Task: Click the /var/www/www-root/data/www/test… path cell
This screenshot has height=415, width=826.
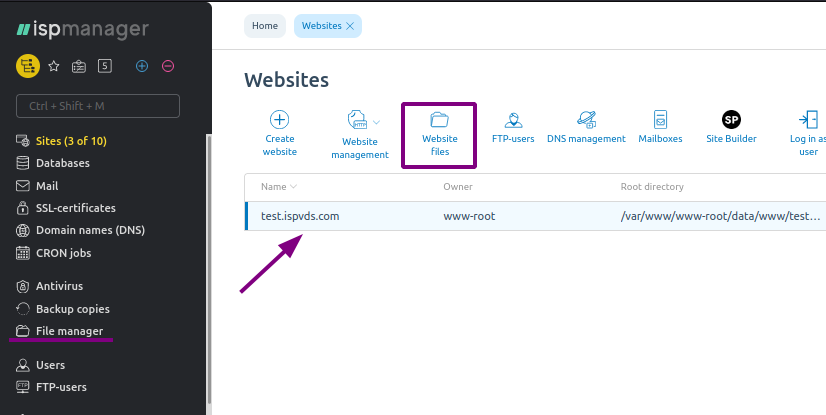Action: pos(720,216)
